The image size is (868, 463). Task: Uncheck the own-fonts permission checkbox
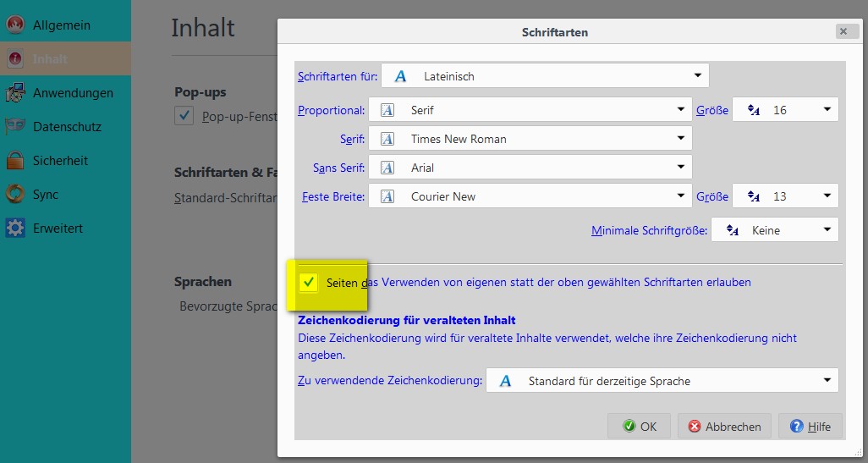pyautogui.click(x=308, y=283)
